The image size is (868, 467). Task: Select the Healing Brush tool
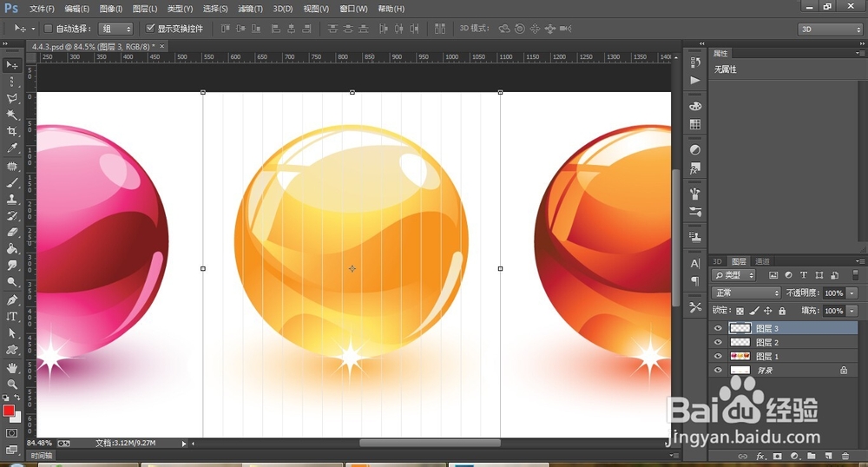(x=11, y=166)
